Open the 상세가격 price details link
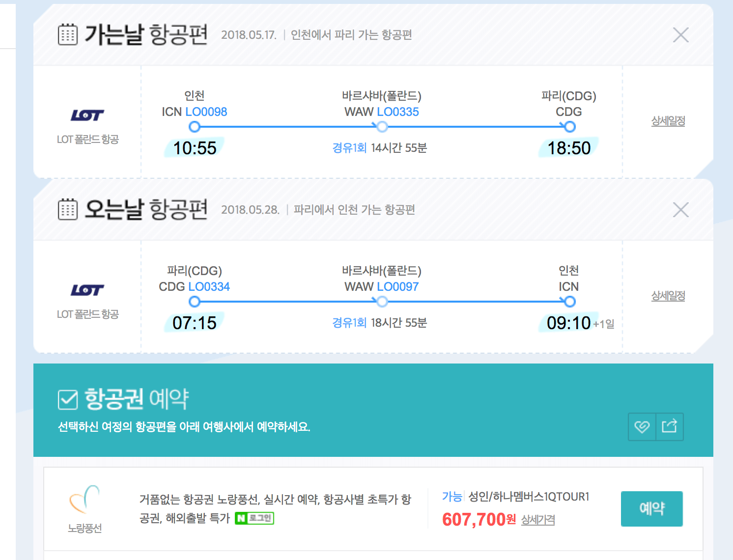The width and height of the screenshot is (733, 560). [538, 520]
